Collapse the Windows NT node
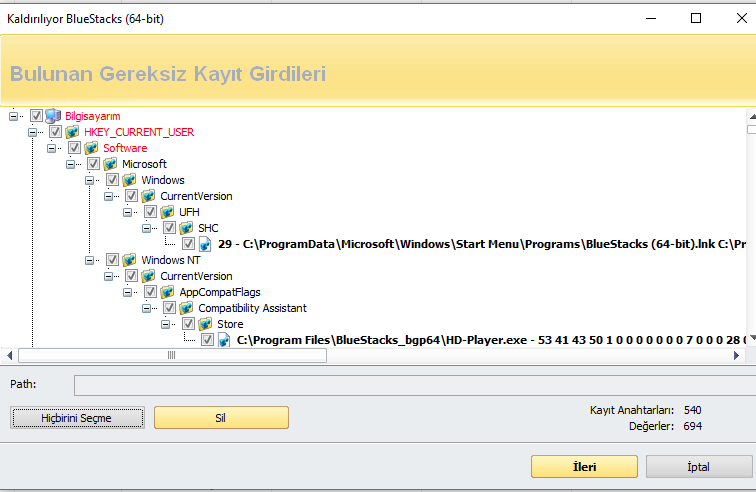Image resolution: width=756 pixels, height=492 pixels. tap(89, 260)
